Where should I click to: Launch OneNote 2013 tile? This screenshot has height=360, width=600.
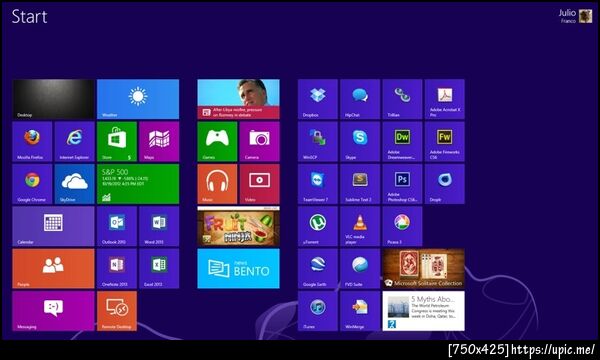pyautogui.click(x=117, y=269)
